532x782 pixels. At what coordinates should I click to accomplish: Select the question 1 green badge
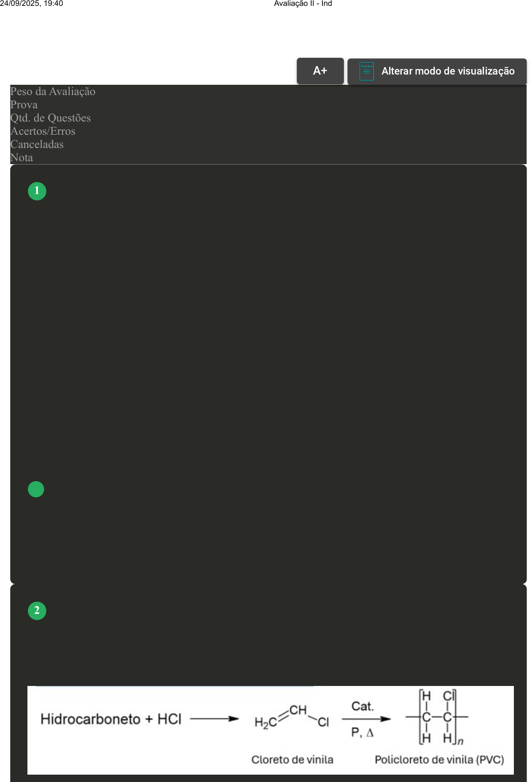[37, 191]
